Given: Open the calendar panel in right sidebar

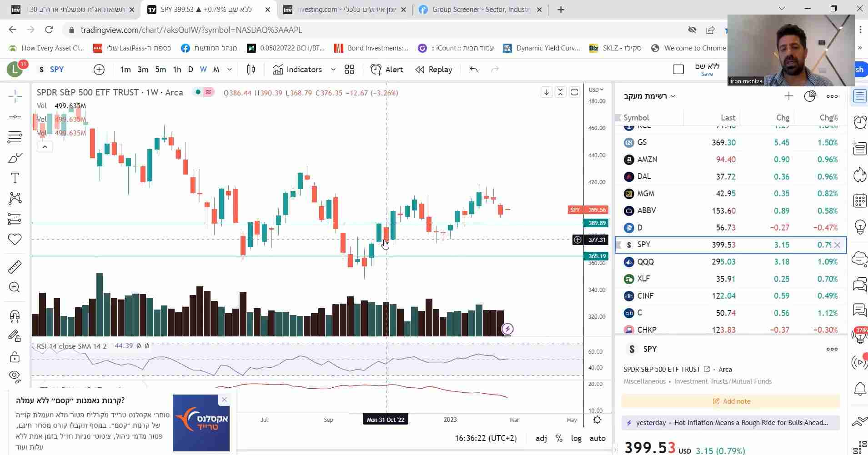Looking at the screenshot, I should click(x=859, y=200).
